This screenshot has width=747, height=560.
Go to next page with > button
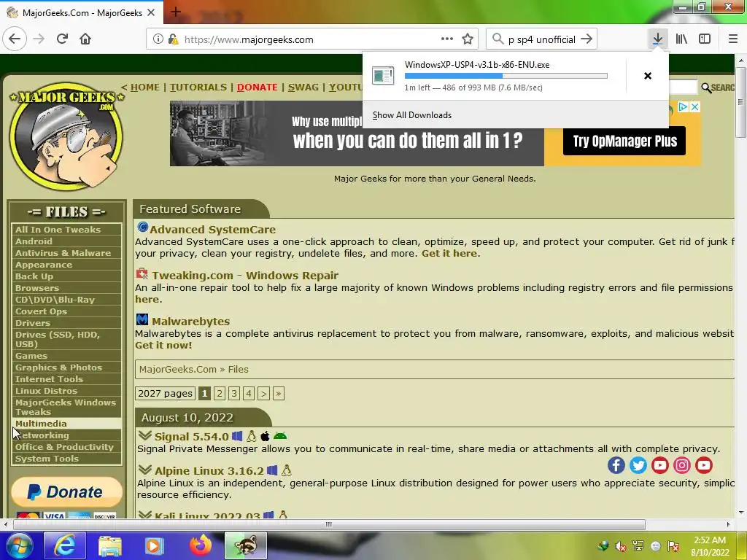(263, 393)
